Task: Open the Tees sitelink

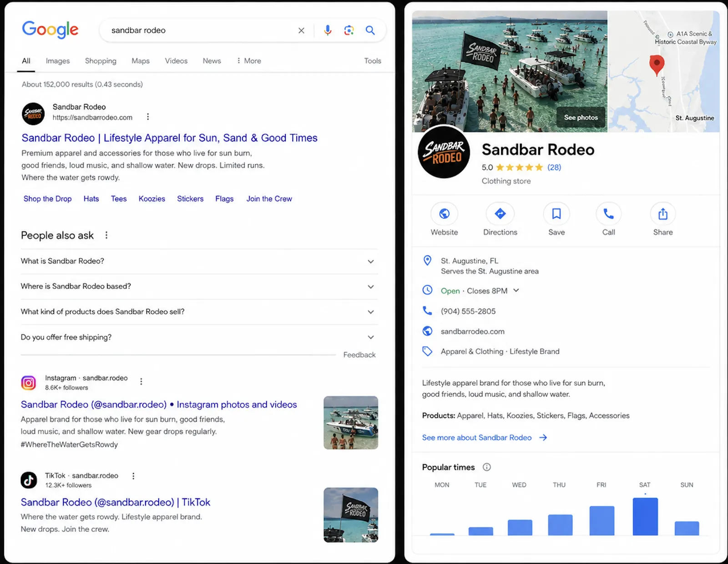Action: (119, 199)
